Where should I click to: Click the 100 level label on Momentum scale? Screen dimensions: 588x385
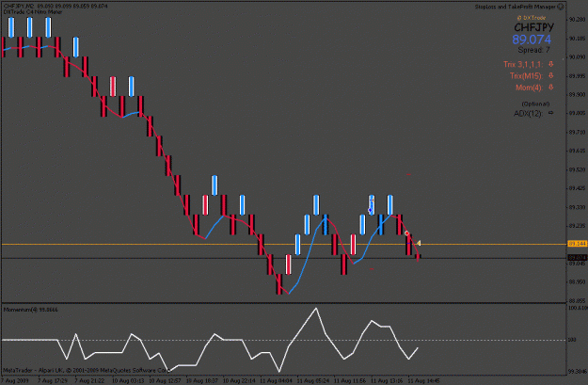[572, 340]
